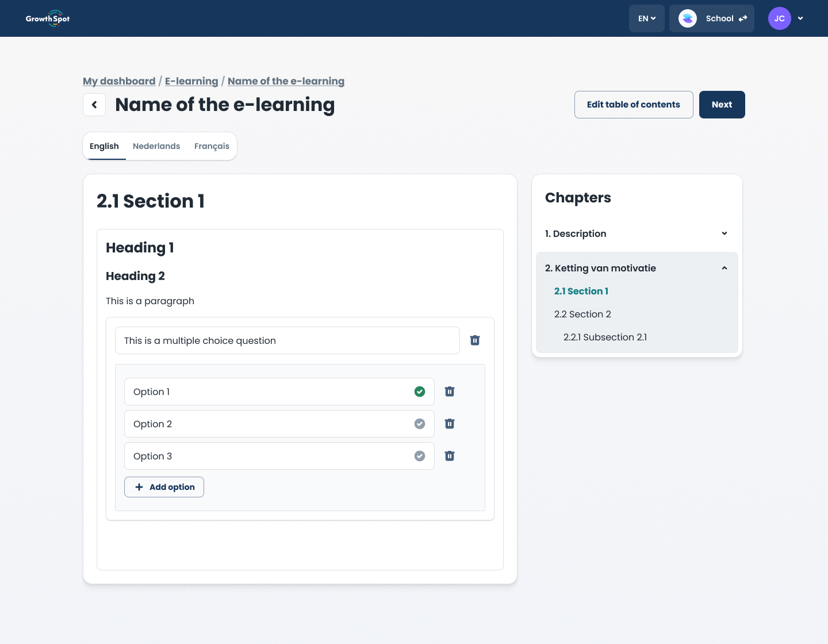Click the multiple choice question text field
Screen dimensions: 828x644
click(287, 340)
